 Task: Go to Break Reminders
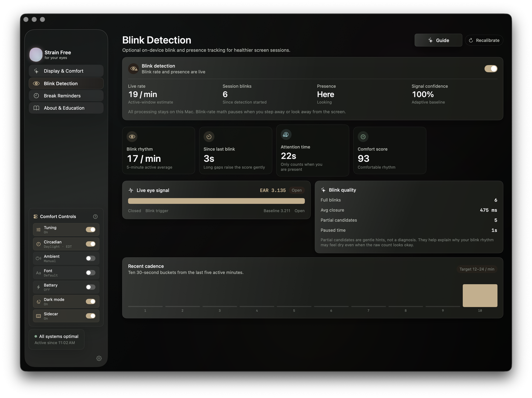pos(66,96)
